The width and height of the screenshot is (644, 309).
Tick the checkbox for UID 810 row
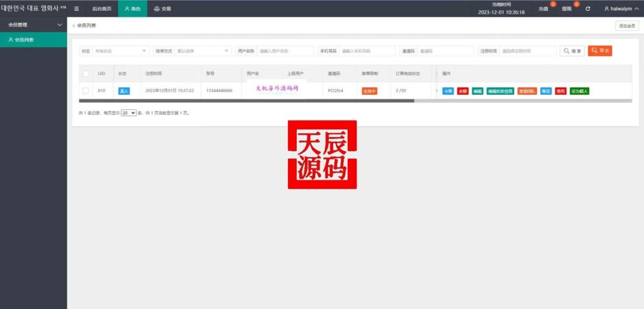click(86, 90)
